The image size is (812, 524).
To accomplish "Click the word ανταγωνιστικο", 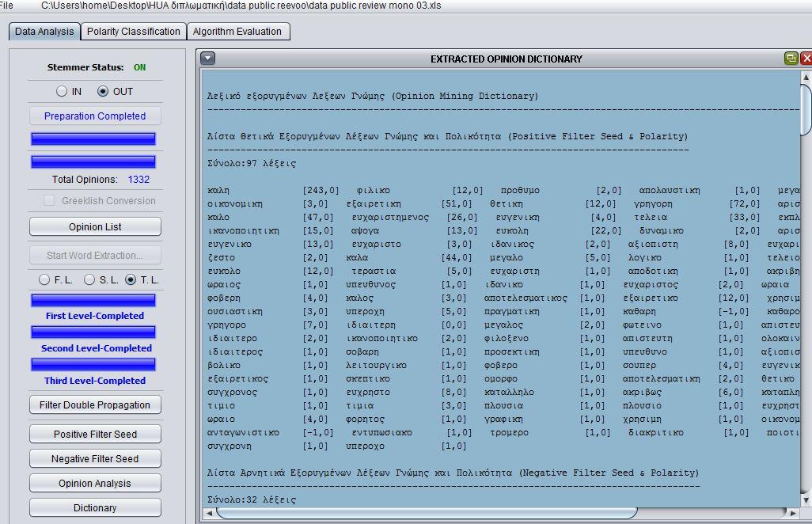I will [x=243, y=433].
